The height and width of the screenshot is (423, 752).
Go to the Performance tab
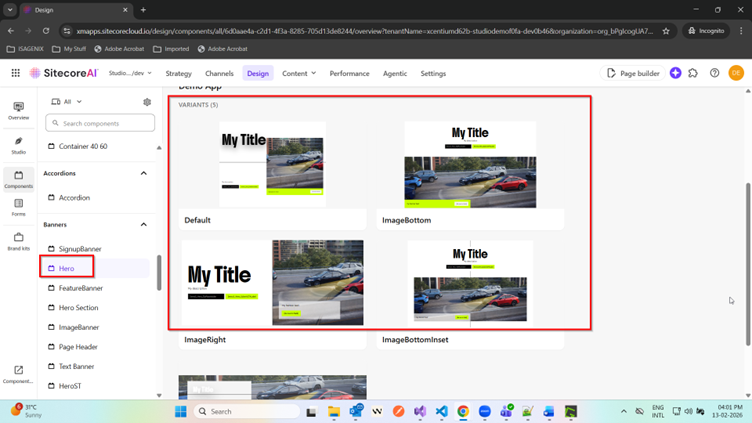[349, 73]
